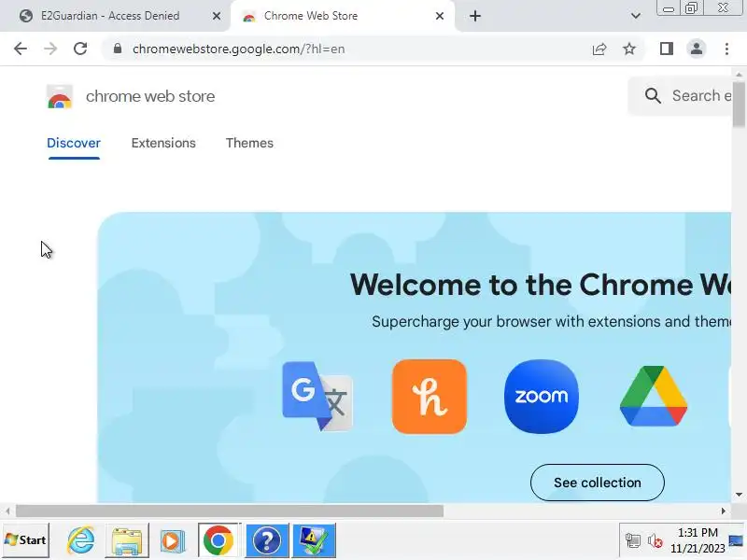Click the horizontal scrollbar thumb
The image size is (747, 560).
(x=230, y=511)
